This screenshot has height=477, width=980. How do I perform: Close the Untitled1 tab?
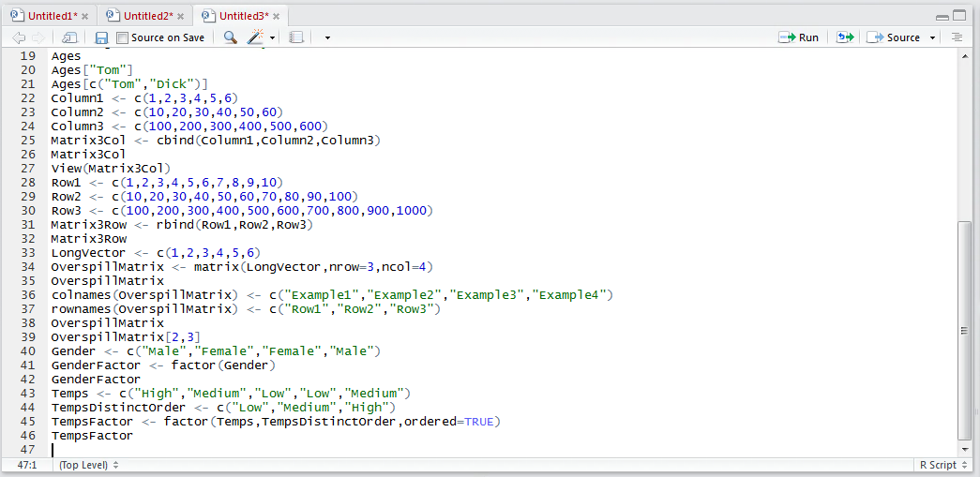coord(85,16)
